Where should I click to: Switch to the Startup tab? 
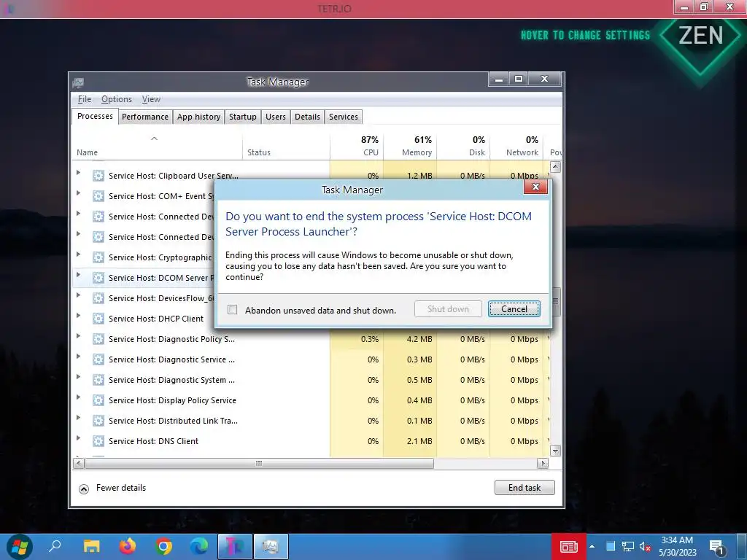(x=242, y=117)
